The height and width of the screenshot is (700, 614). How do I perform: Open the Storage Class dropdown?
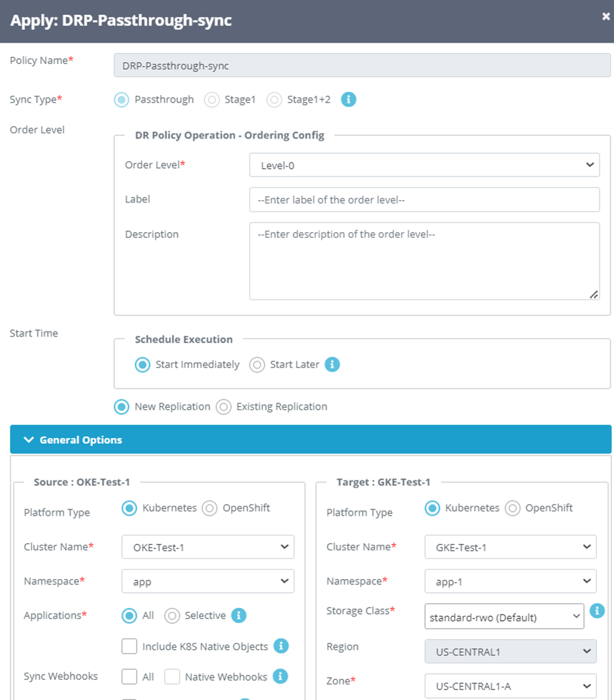(504, 616)
